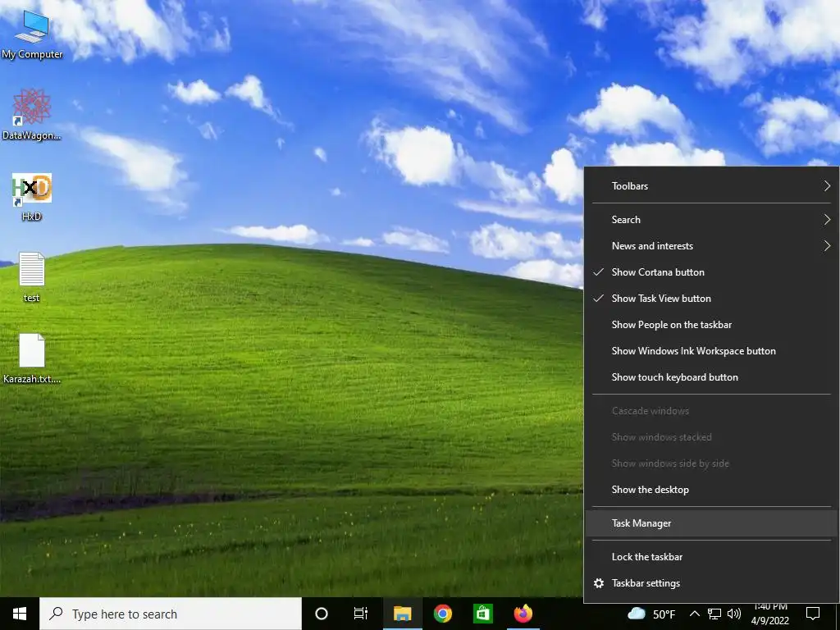This screenshot has height=630, width=840.
Task: Open Microsoft Store from taskbar
Action: click(482, 614)
